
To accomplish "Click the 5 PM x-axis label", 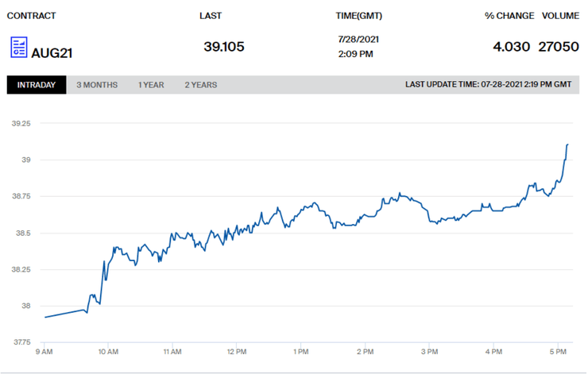I will tap(557, 350).
